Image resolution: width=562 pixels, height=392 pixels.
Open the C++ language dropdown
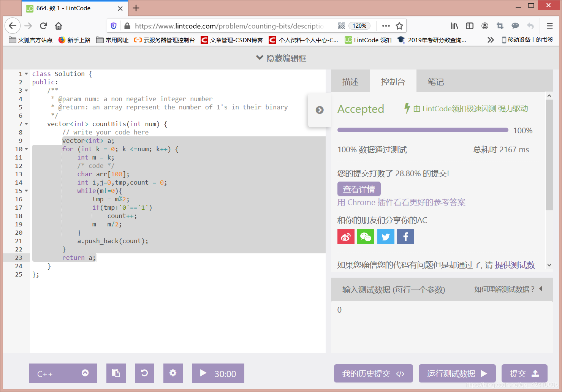click(x=63, y=373)
